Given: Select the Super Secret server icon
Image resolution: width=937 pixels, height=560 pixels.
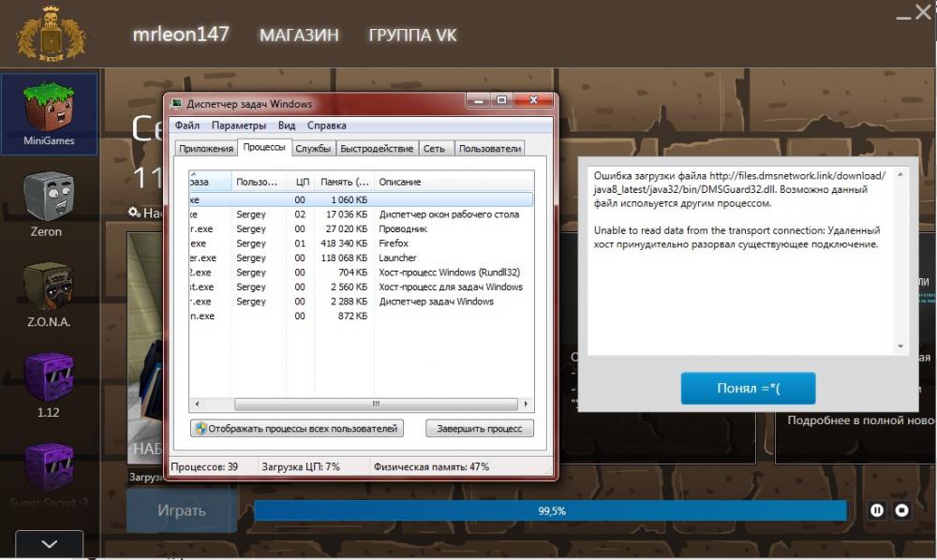Looking at the screenshot, I should [x=49, y=475].
